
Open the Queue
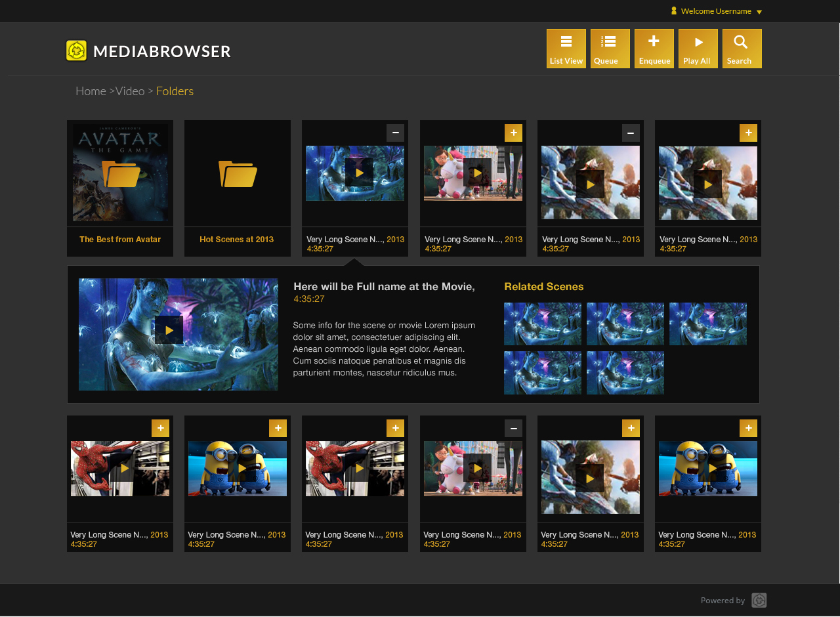[x=610, y=49]
